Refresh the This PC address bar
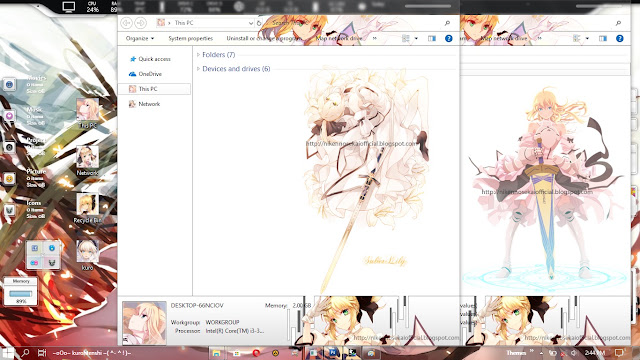 pos(259,23)
